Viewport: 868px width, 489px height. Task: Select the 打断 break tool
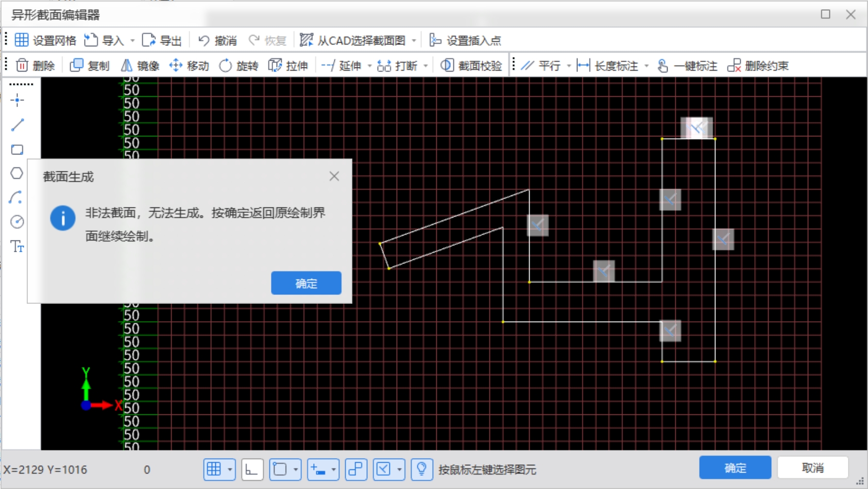(x=397, y=65)
